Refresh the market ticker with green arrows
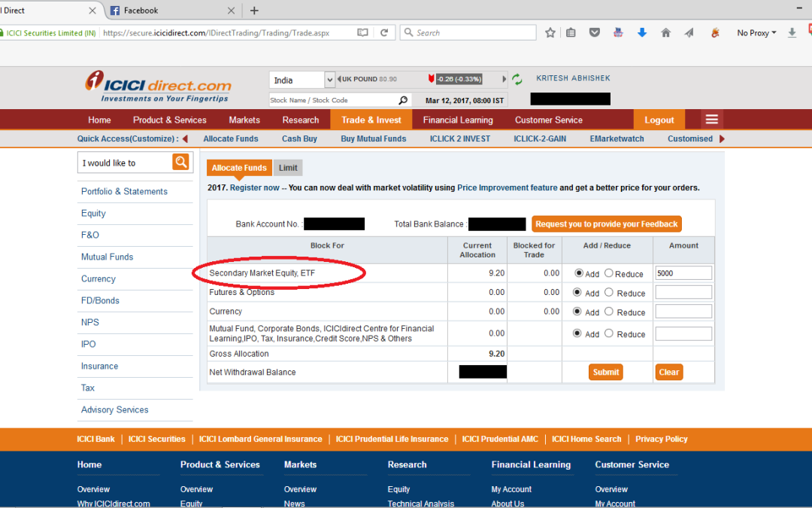 [x=517, y=79]
